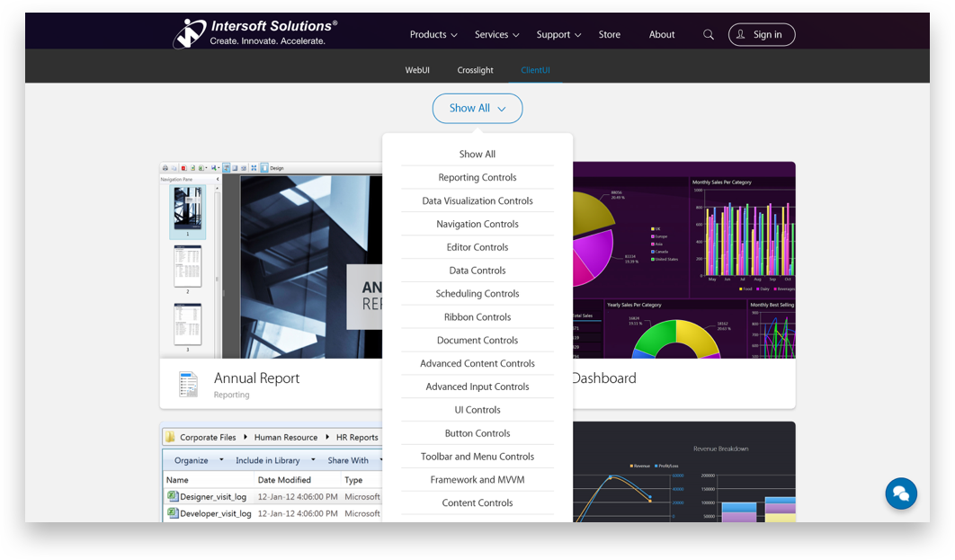The width and height of the screenshot is (955, 560).
Task: Select Data Controls
Action: (x=477, y=271)
